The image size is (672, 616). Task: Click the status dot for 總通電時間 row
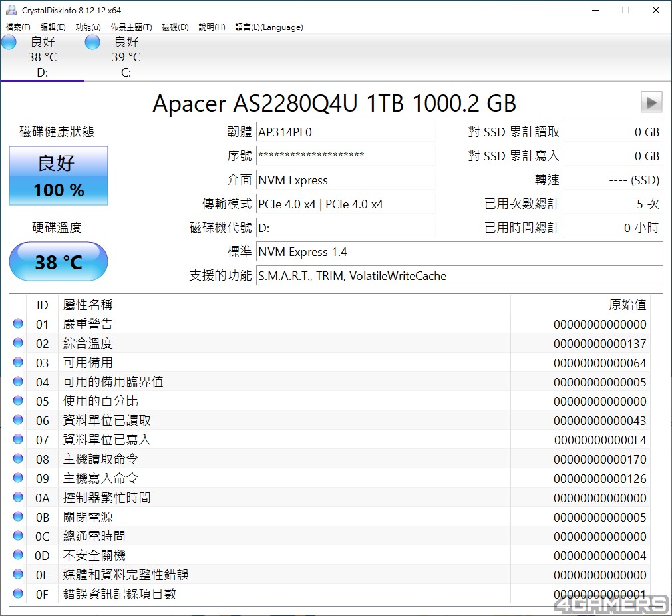click(18, 536)
